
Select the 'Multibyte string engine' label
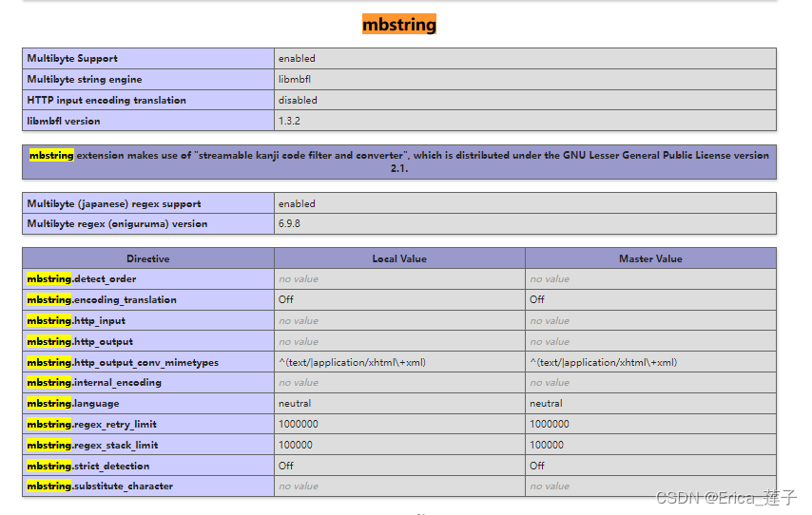[x=85, y=79]
